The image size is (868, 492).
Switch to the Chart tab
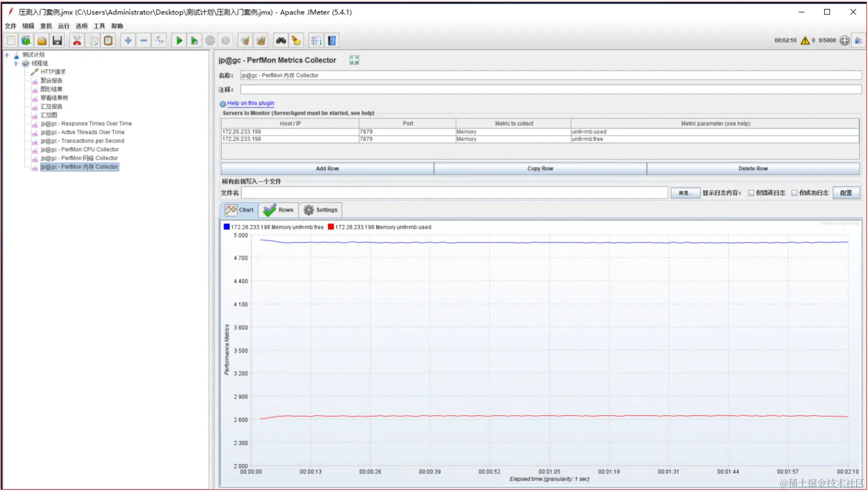(239, 210)
